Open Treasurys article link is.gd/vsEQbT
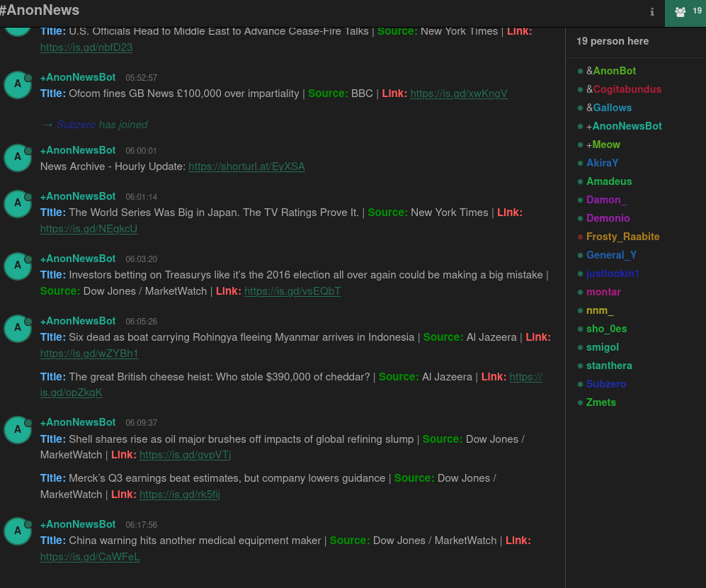The width and height of the screenshot is (706, 588). pyautogui.click(x=292, y=291)
